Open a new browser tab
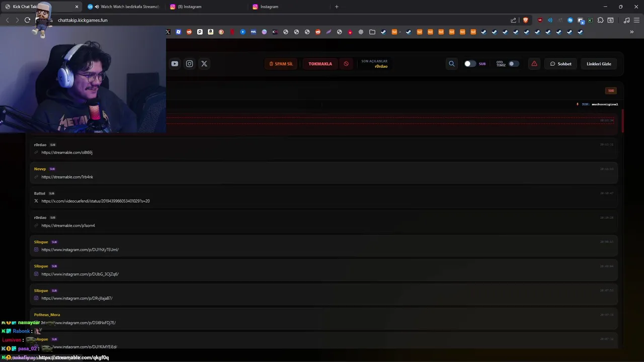Viewport: 644px width, 362px height. [337, 7]
